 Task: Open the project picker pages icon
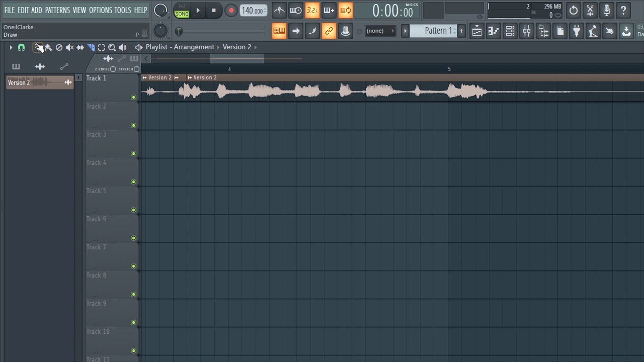coord(560,31)
